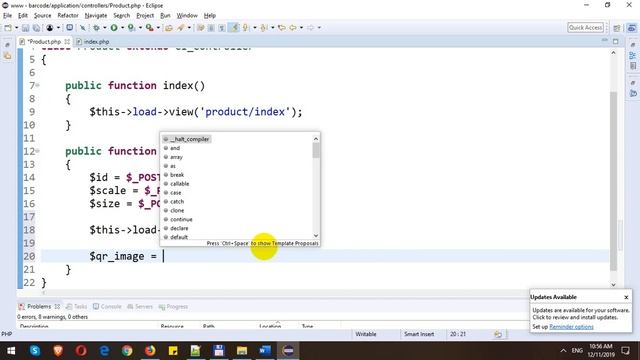The height and width of the screenshot is (360, 640).
Task: Select break from the suggestion list
Action: [177, 175]
